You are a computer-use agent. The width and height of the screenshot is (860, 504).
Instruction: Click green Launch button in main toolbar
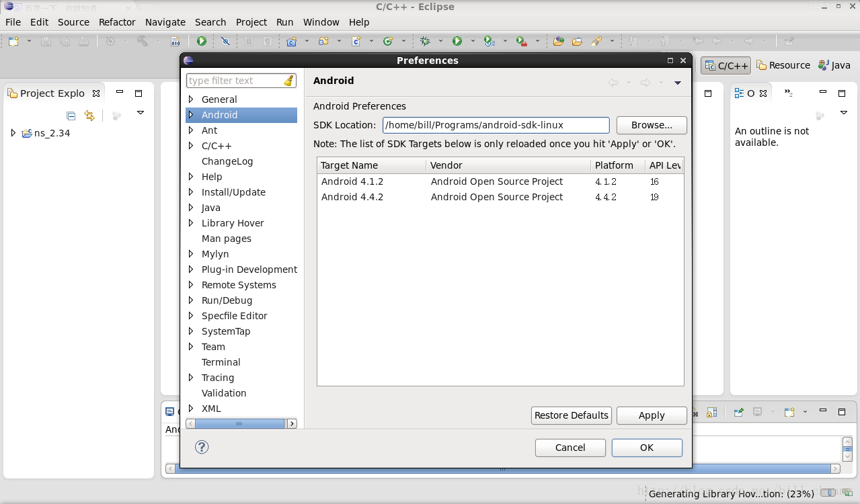(x=201, y=42)
